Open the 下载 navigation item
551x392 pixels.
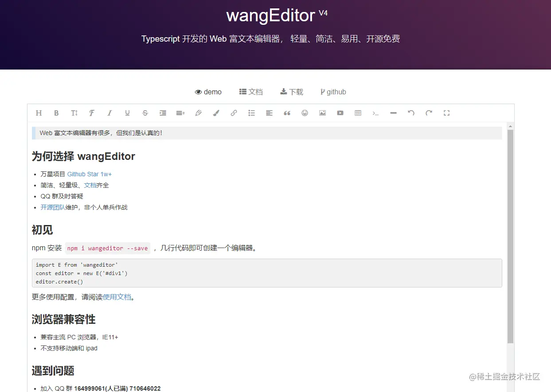(x=292, y=92)
